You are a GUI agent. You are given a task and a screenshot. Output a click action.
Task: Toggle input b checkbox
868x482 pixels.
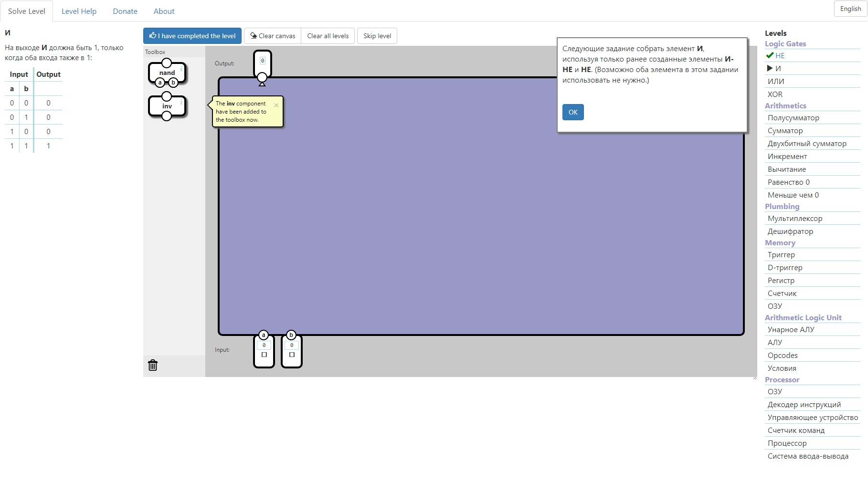tap(292, 355)
